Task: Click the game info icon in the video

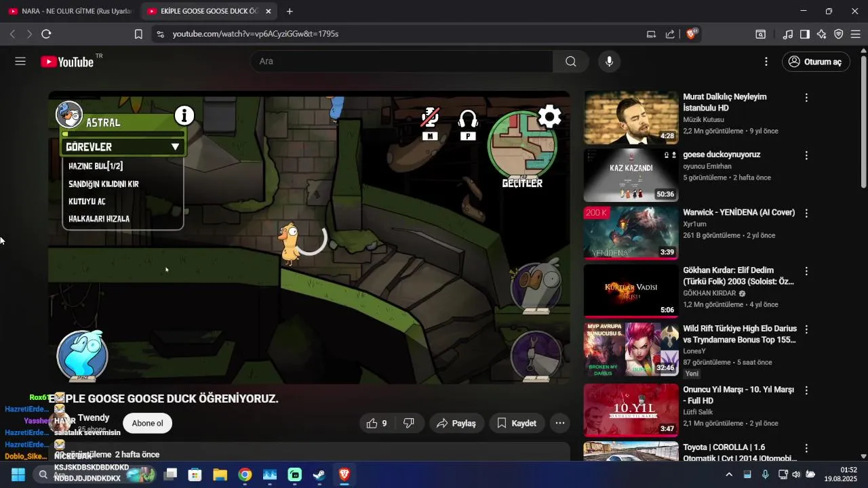Action: pos(184,116)
